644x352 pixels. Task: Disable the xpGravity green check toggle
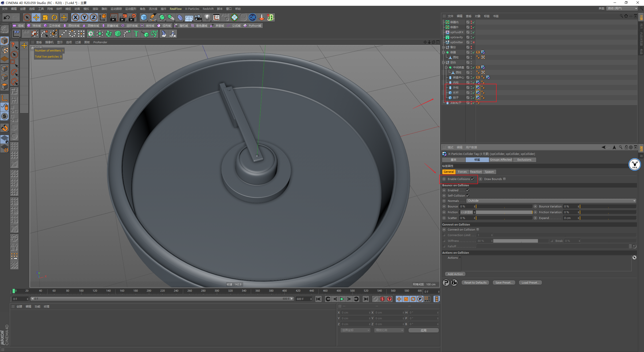[x=474, y=37]
